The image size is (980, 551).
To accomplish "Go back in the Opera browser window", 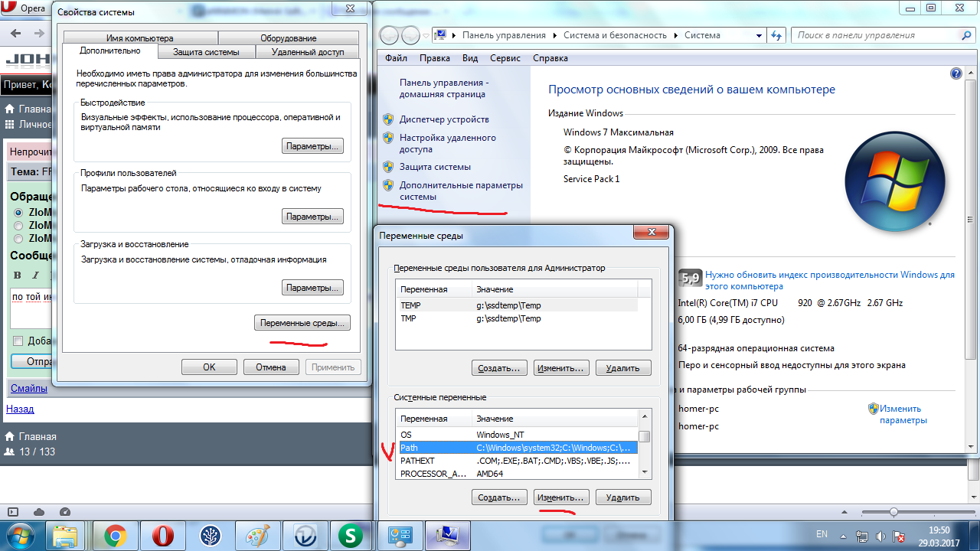I will 16,33.
